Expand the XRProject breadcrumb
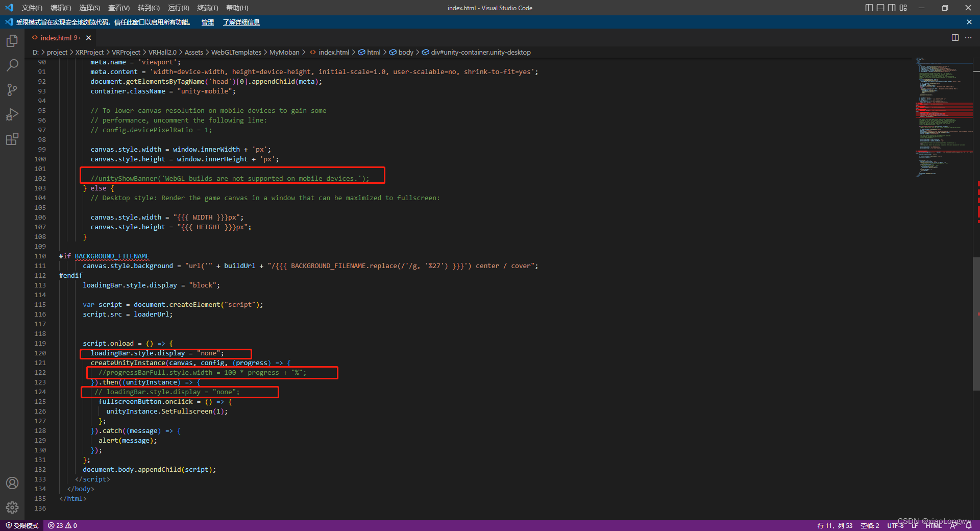This screenshot has width=980, height=531. (89, 52)
